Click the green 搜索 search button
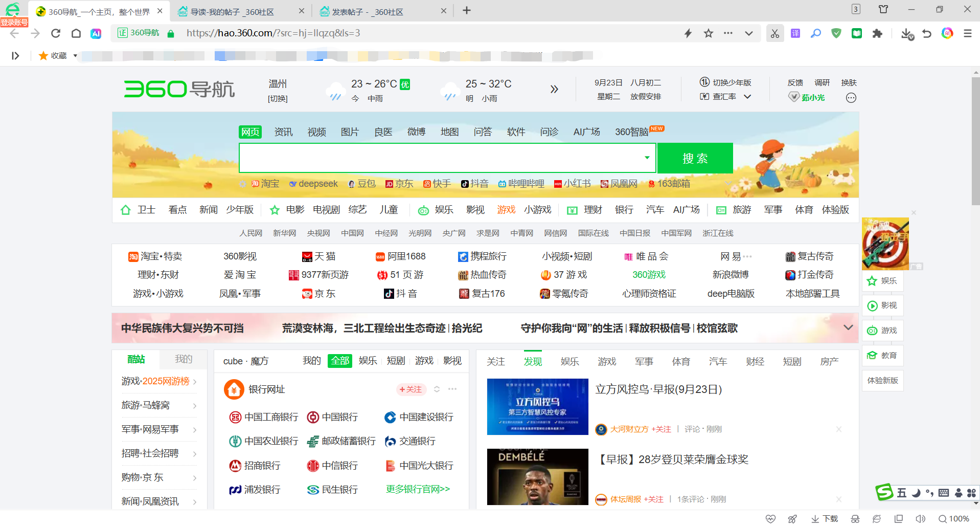Viewport: 980px width, 525px height. pyautogui.click(x=695, y=158)
